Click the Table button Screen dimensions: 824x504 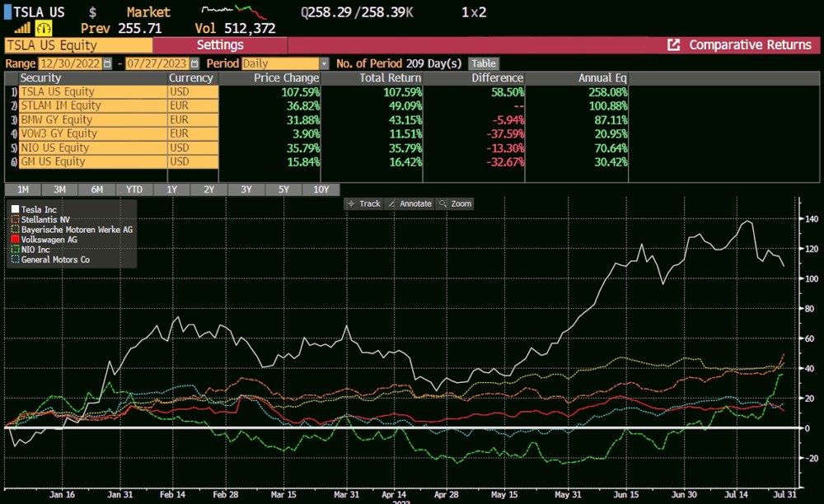[484, 63]
